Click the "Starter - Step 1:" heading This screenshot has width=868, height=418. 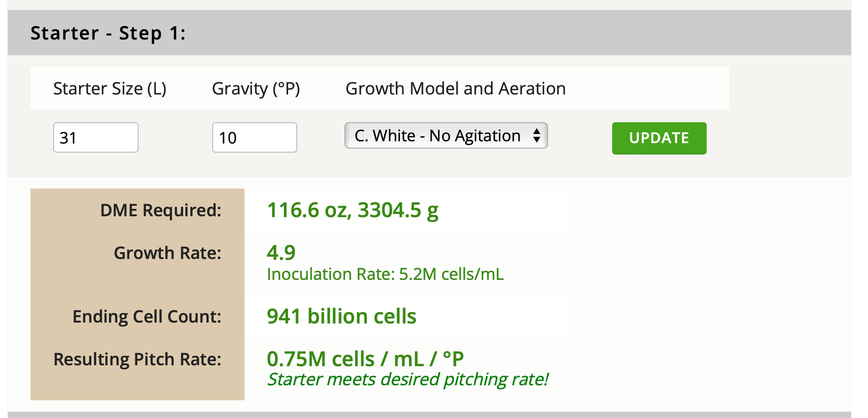pyautogui.click(x=108, y=33)
